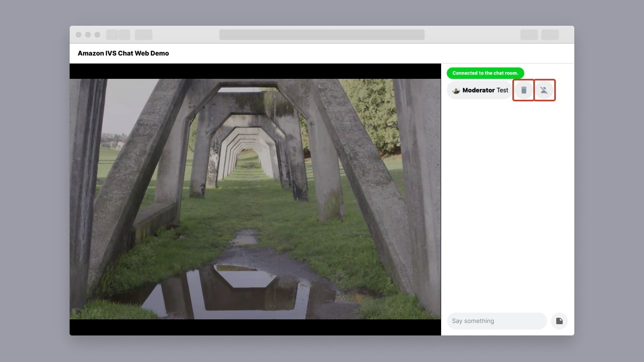Open the sticker picker icon beside the message input
The height and width of the screenshot is (362, 644).
pyautogui.click(x=559, y=321)
